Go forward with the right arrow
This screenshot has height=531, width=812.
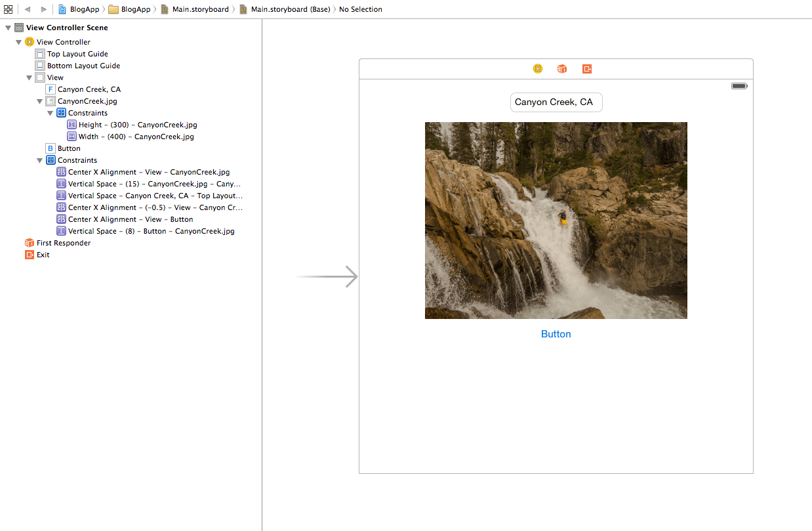pyautogui.click(x=43, y=9)
